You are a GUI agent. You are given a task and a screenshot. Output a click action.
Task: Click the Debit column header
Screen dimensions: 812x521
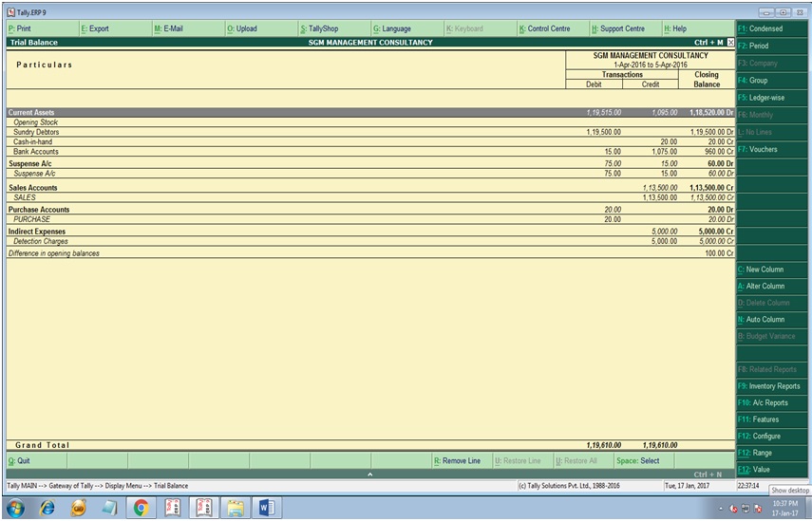point(594,84)
